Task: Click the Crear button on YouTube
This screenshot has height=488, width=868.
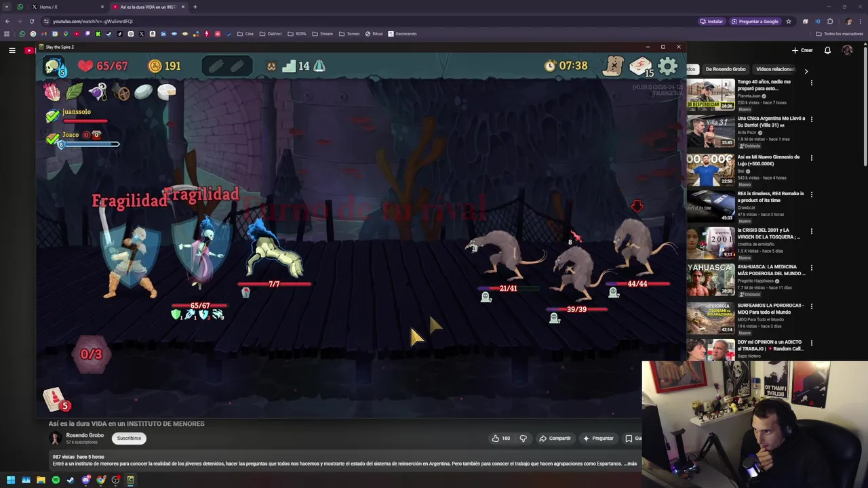Action: click(x=802, y=50)
